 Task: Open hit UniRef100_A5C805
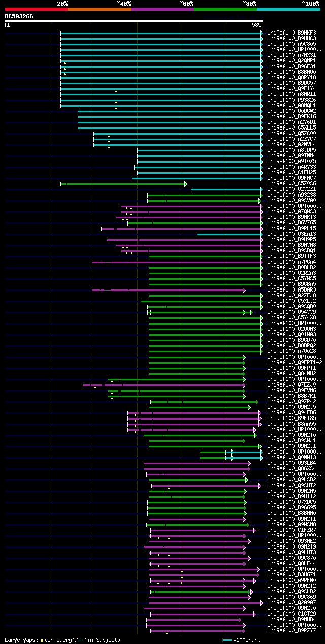point(291,44)
